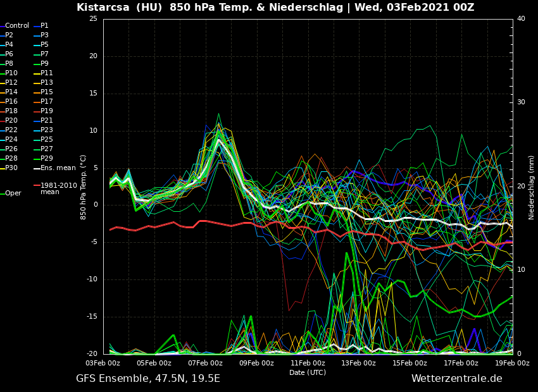Select the Ens. mean legend label
The height and width of the screenshot is (392, 538).
pyautogui.click(x=58, y=168)
